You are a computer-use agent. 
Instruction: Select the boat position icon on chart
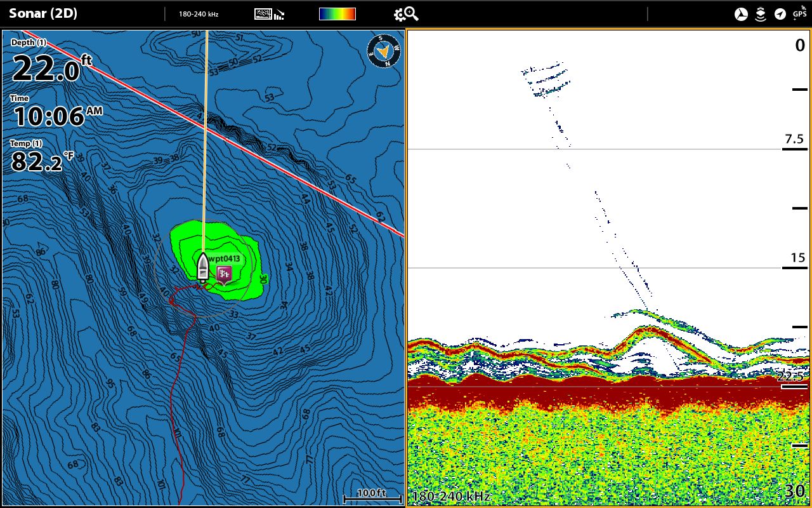coord(202,267)
